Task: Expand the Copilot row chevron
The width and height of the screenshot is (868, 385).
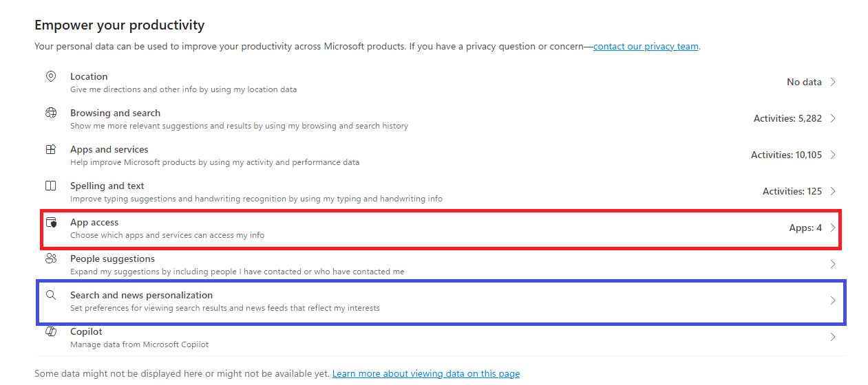Action: click(x=833, y=337)
